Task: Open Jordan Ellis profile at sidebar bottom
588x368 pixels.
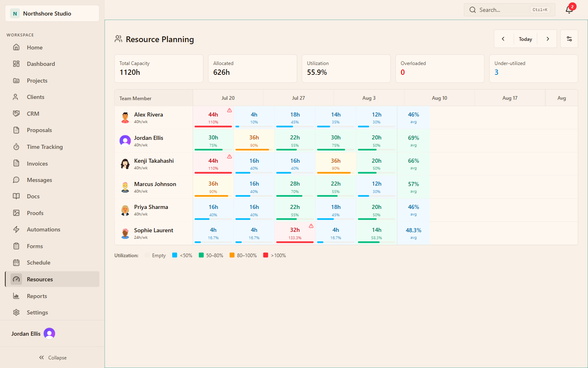Action: (33, 334)
